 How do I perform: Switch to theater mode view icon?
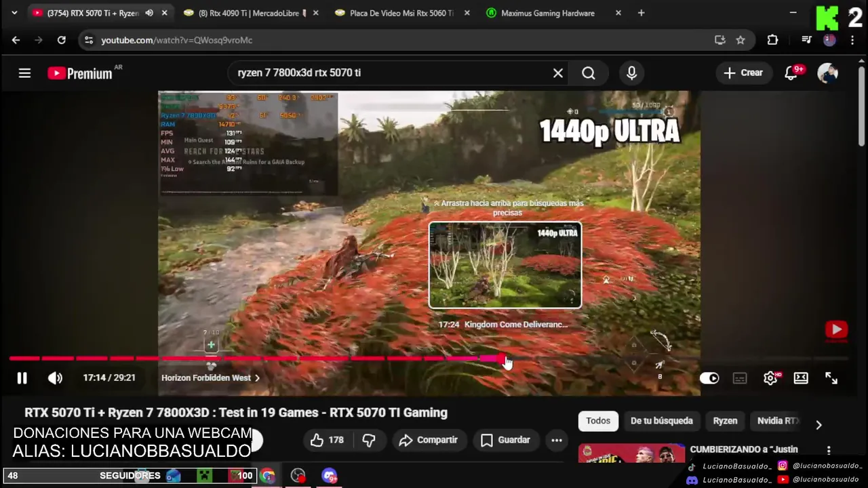pos(801,378)
